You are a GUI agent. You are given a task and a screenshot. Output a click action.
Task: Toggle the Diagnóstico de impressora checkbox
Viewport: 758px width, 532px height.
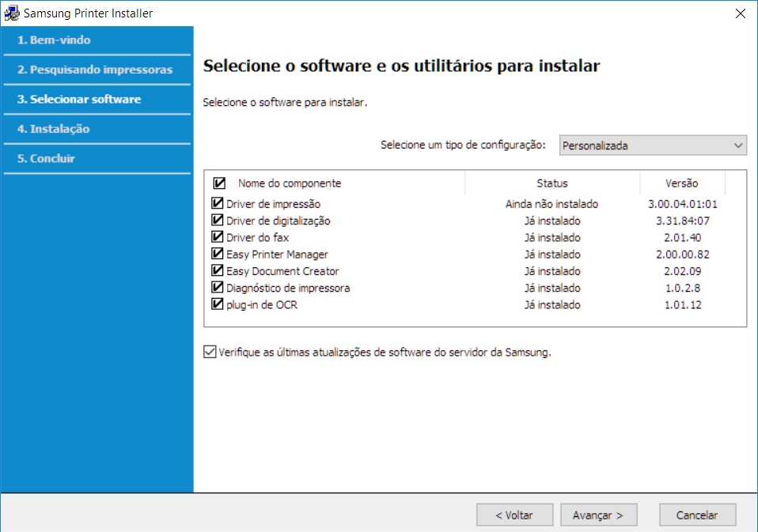click(x=218, y=288)
